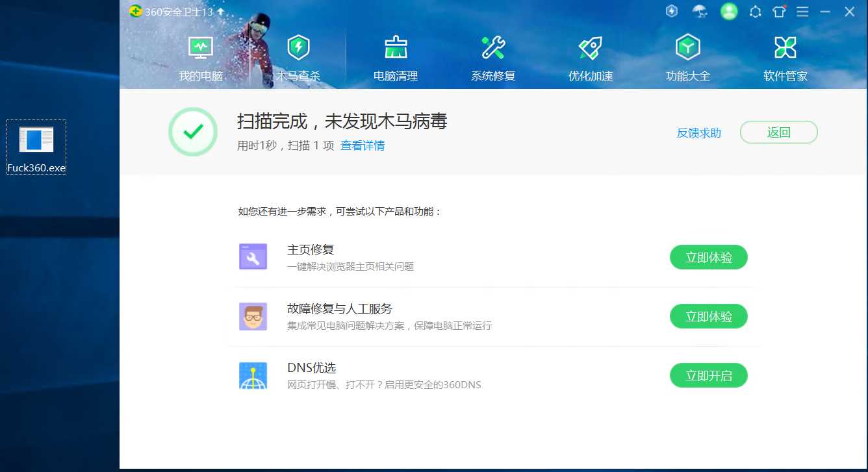Click the 扫描完成，未发现木马病毒 heading

pos(342,121)
